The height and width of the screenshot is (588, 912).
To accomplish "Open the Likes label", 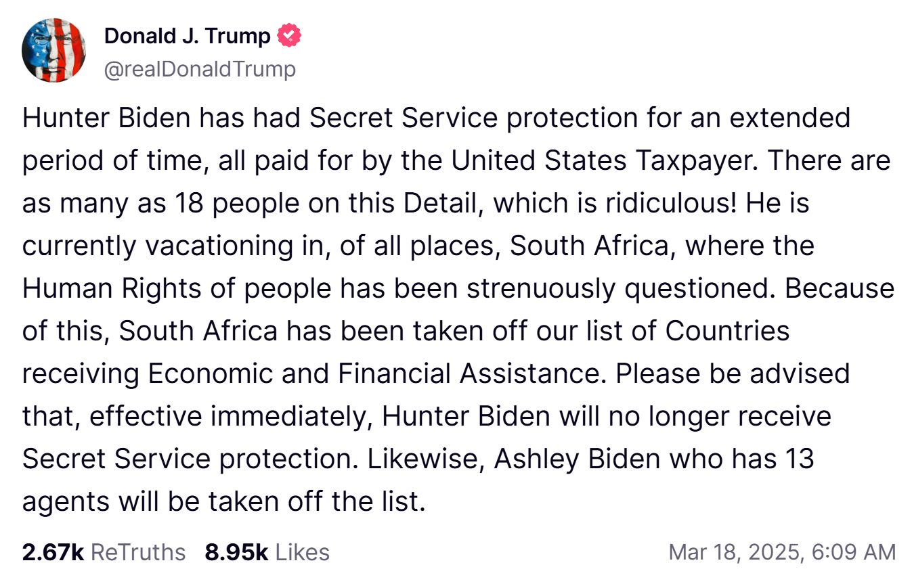I will pos(302,552).
